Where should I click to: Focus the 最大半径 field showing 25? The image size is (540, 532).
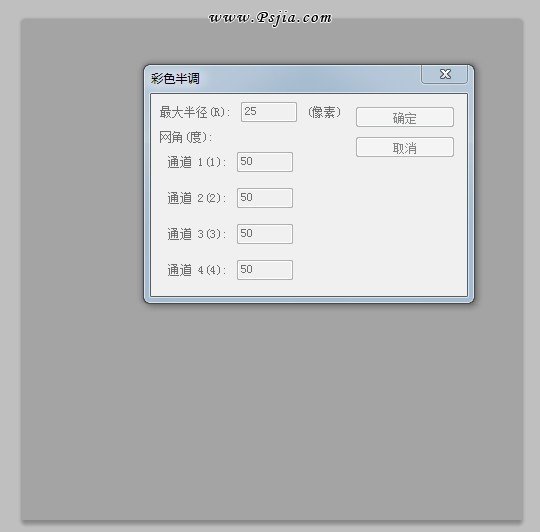[x=269, y=112]
